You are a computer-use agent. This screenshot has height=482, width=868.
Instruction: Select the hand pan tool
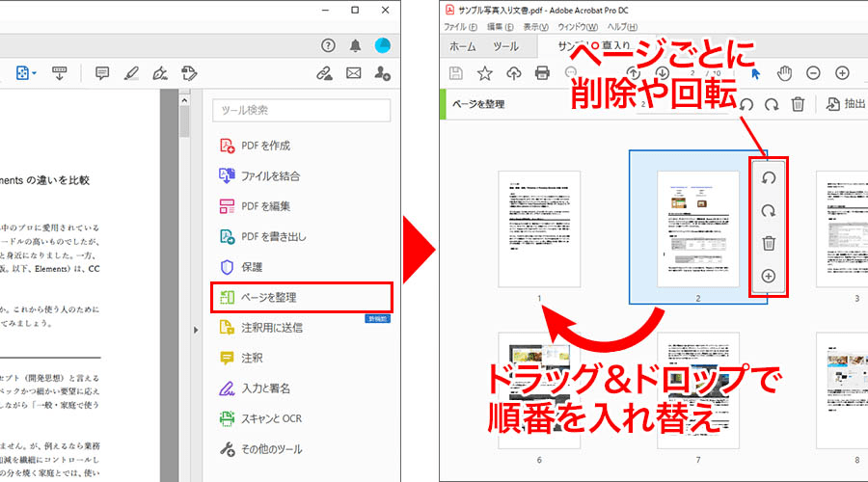coord(784,73)
